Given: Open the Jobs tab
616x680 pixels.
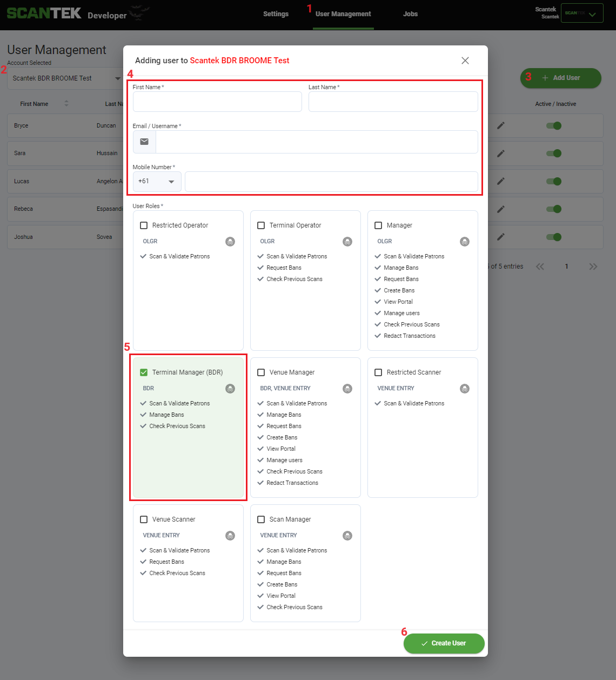Looking at the screenshot, I should click(x=410, y=14).
